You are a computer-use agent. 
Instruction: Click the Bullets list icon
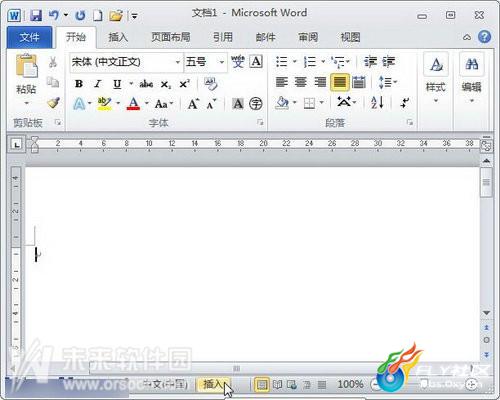(x=282, y=62)
